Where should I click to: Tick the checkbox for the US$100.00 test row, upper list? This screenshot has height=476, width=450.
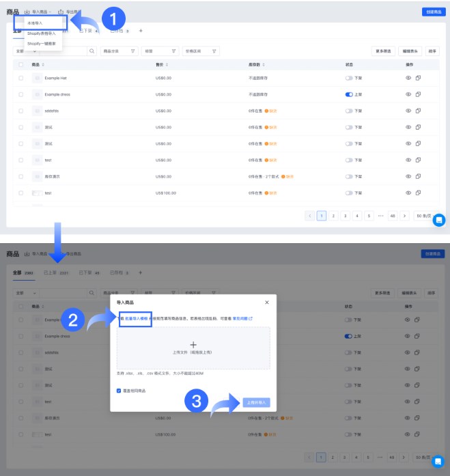(20, 193)
